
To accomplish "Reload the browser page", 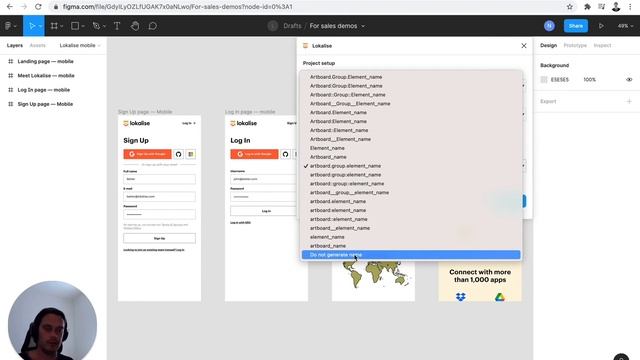I will point(38,7).
